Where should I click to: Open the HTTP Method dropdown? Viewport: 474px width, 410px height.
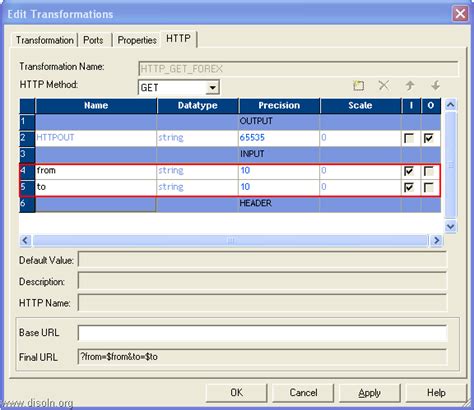click(212, 88)
